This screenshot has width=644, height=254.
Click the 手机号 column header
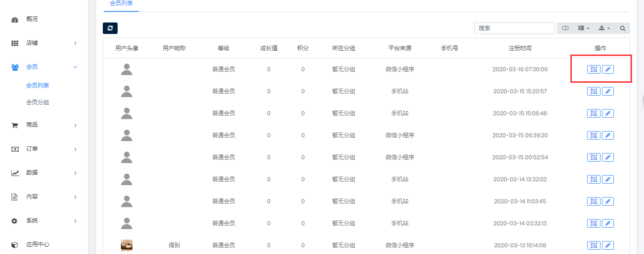click(449, 48)
